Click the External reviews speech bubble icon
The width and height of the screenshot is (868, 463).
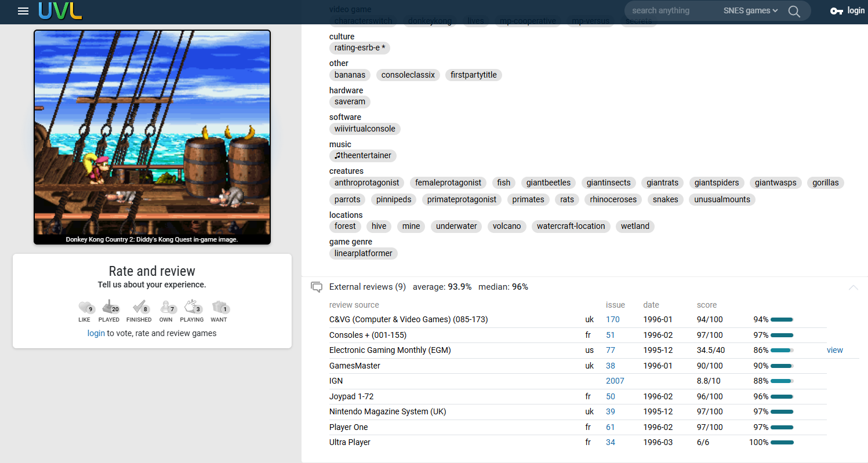(x=317, y=287)
